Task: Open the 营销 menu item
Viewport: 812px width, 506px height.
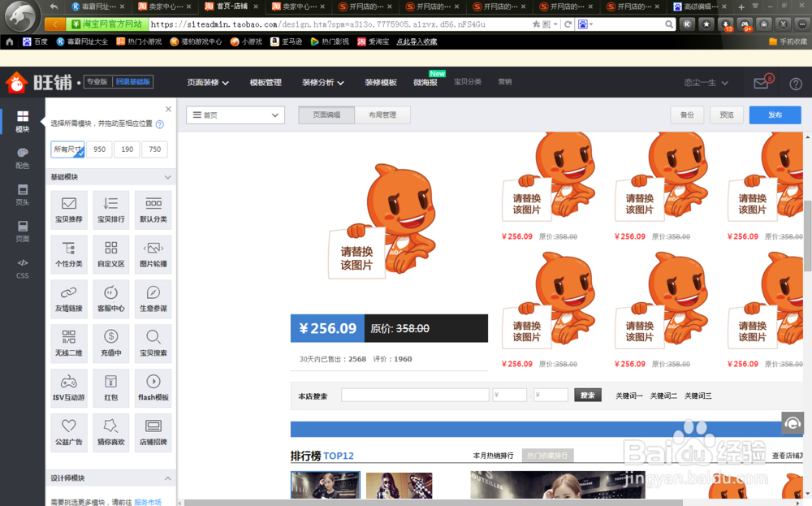Action: point(505,82)
